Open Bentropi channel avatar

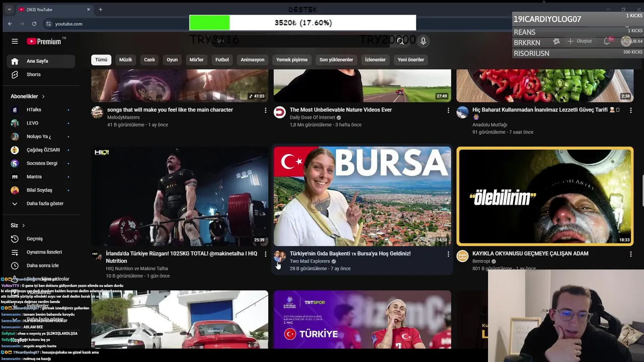pos(462,256)
